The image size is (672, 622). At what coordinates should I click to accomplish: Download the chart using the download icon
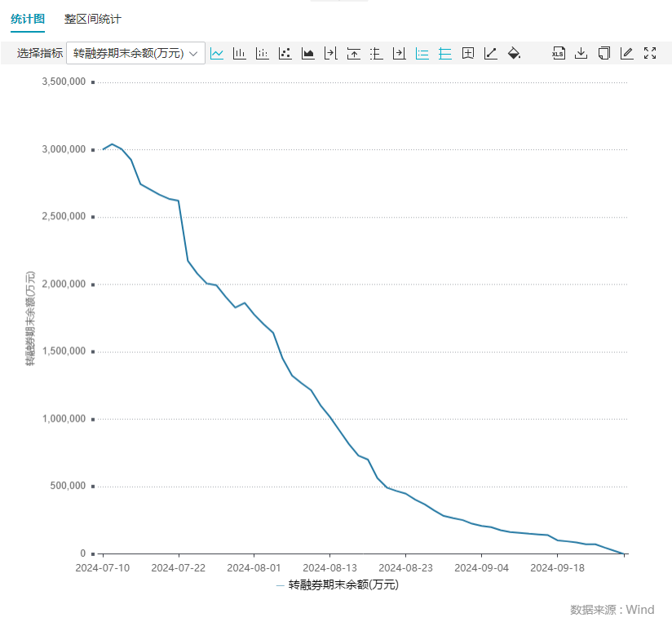click(x=581, y=53)
